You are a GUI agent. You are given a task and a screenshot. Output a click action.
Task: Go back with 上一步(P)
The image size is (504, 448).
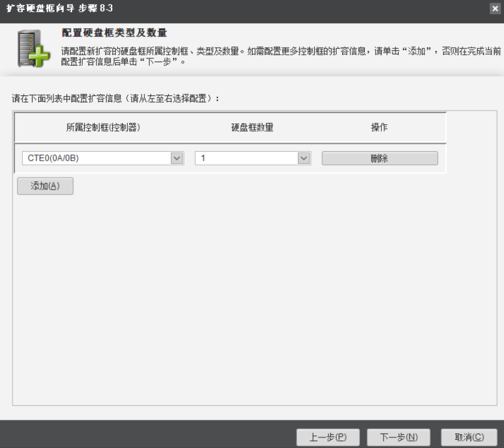(x=328, y=437)
